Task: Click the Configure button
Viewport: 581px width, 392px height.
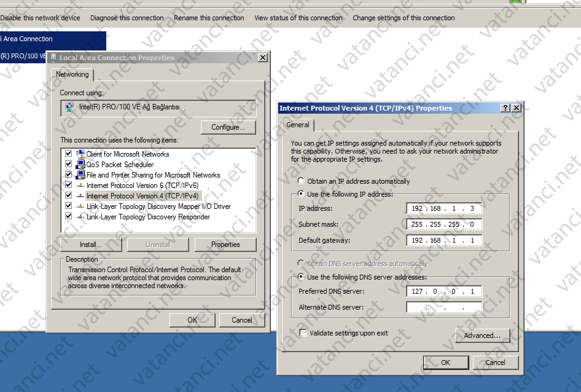Action: coord(228,127)
